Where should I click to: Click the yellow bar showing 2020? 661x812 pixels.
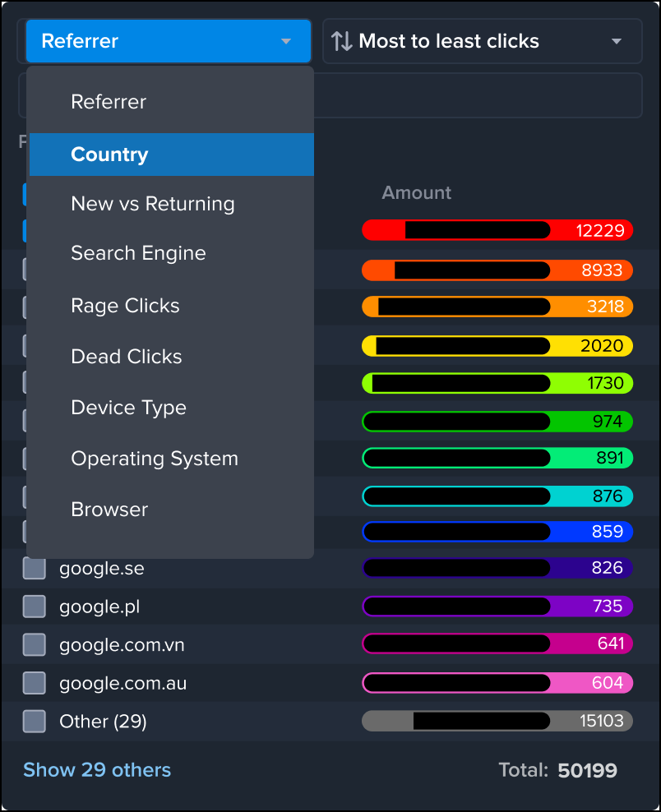(497, 346)
